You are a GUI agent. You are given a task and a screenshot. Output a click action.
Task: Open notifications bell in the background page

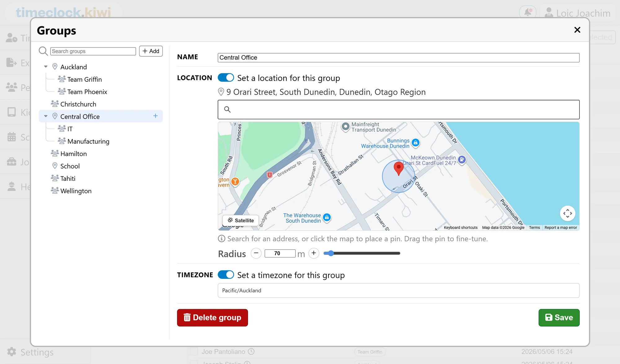coord(528,12)
